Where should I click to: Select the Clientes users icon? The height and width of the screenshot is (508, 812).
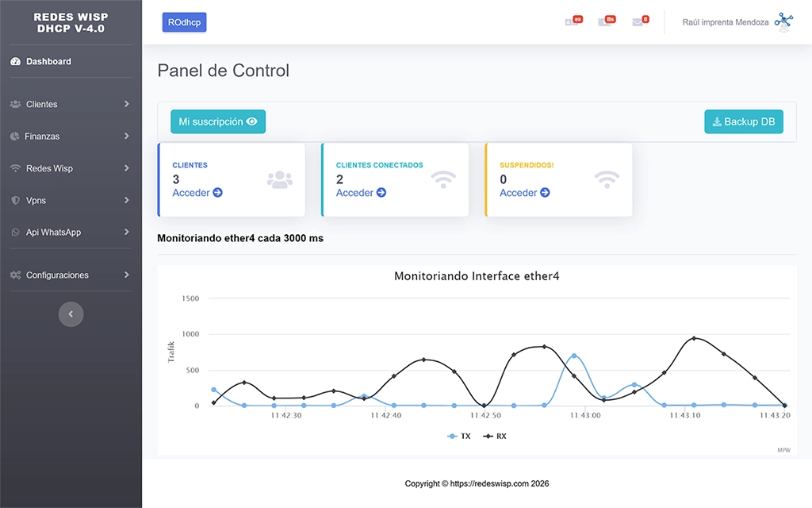(16, 104)
